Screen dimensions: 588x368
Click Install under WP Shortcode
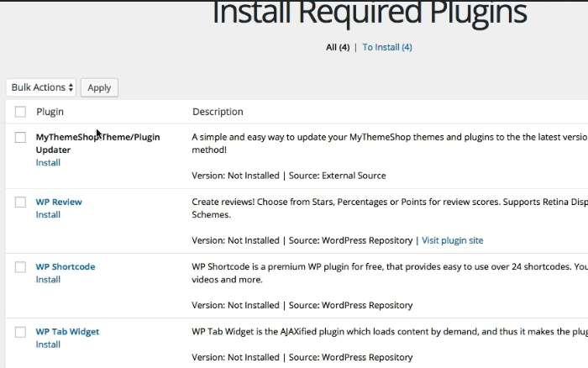[48, 280]
